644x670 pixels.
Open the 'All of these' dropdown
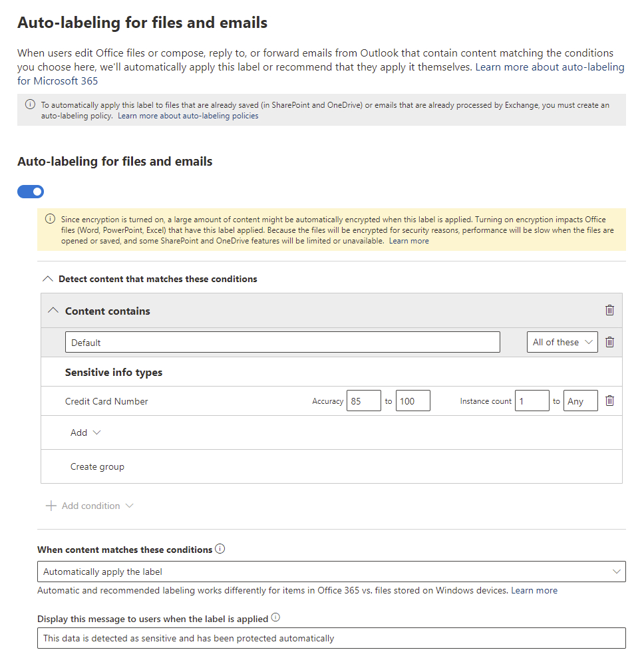(x=562, y=342)
